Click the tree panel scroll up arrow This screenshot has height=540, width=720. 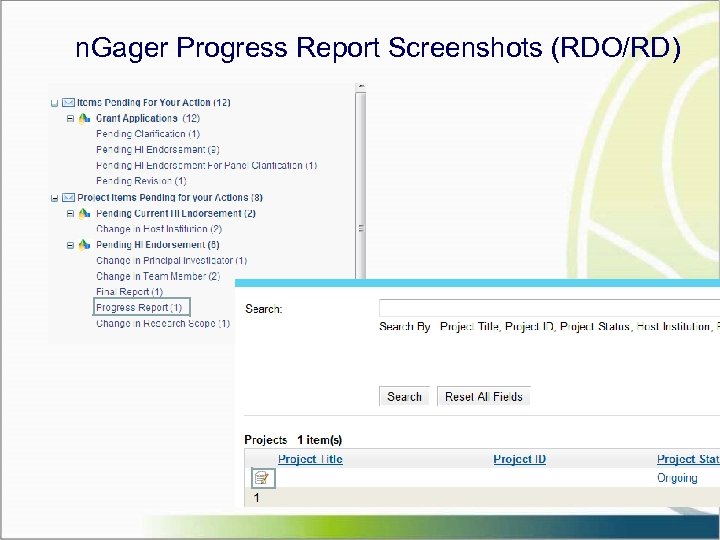tap(361, 86)
